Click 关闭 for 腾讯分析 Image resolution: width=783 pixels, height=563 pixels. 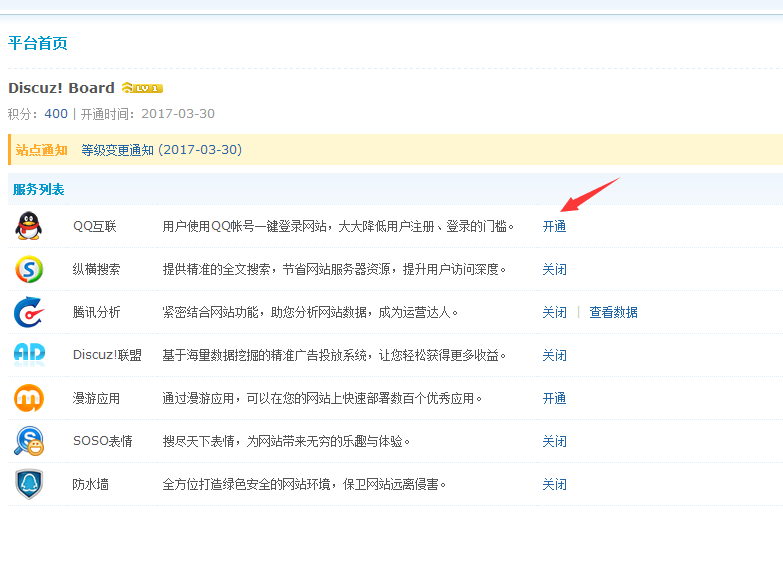[554, 313]
